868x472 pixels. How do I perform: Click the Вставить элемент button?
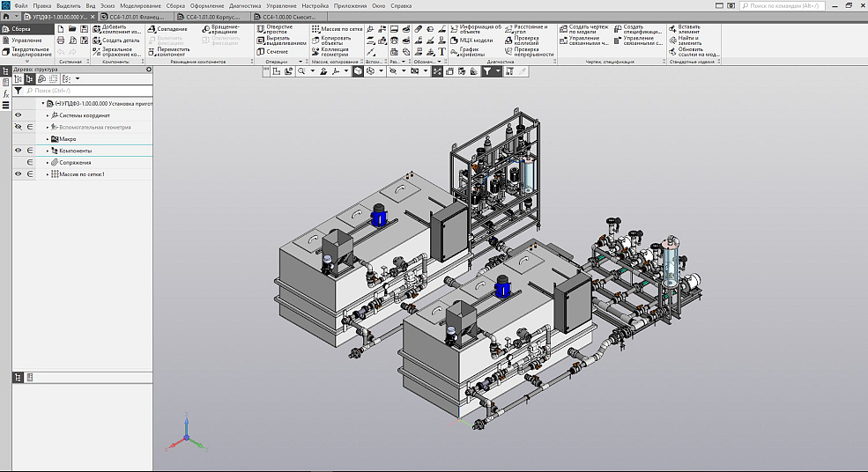click(x=688, y=29)
